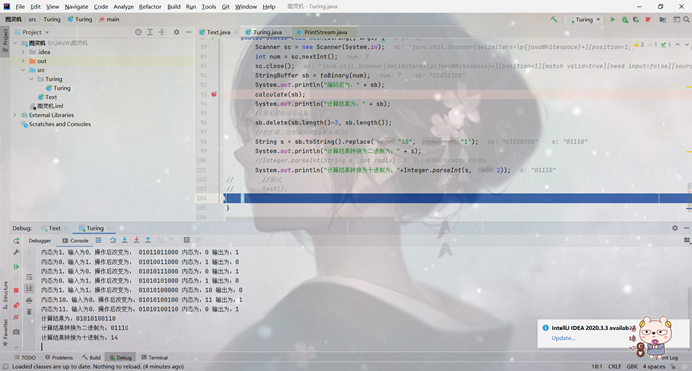Collapse all nodes in the Project panel
692x371 pixels.
(x=162, y=32)
